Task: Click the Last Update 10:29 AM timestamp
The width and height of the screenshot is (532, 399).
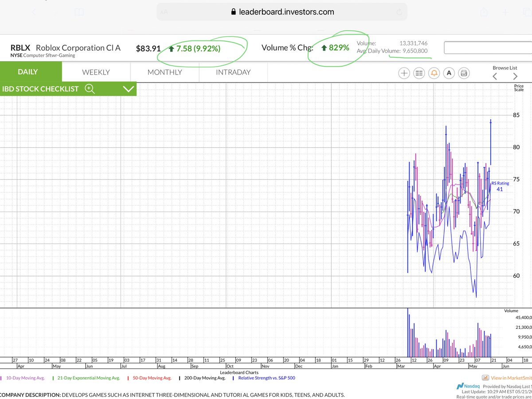Action: (x=497, y=392)
